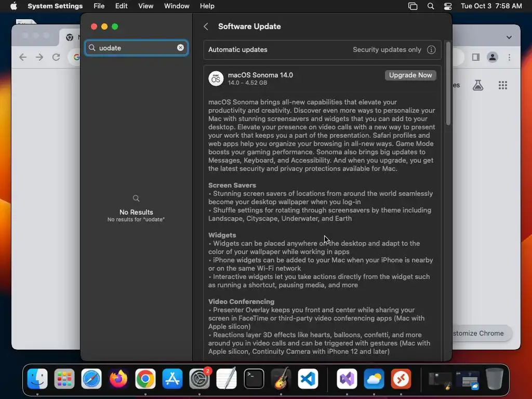The image size is (532, 399).
Task: Show automatic updates info via the i icon
Action: (x=431, y=49)
